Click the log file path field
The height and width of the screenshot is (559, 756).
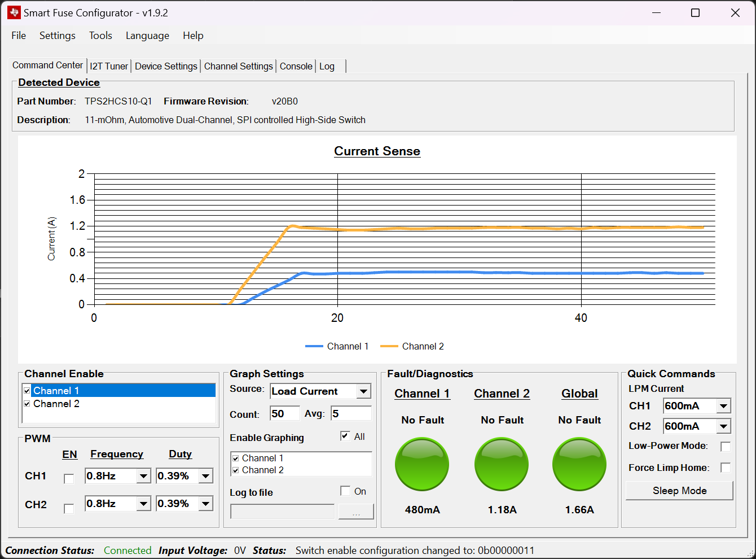[x=283, y=512]
